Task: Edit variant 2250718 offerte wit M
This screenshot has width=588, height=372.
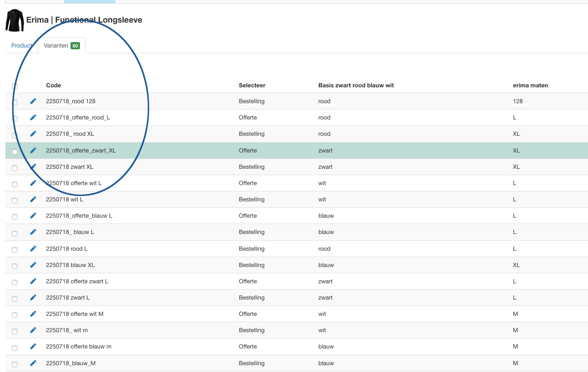Action: [x=33, y=314]
